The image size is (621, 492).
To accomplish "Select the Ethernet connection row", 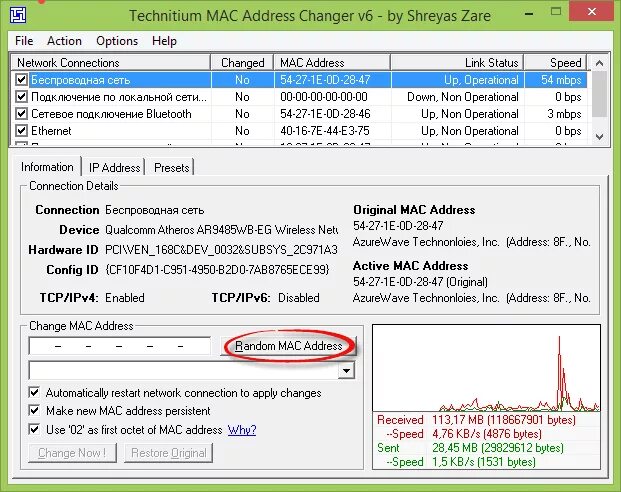I will pyautogui.click(x=299, y=131).
